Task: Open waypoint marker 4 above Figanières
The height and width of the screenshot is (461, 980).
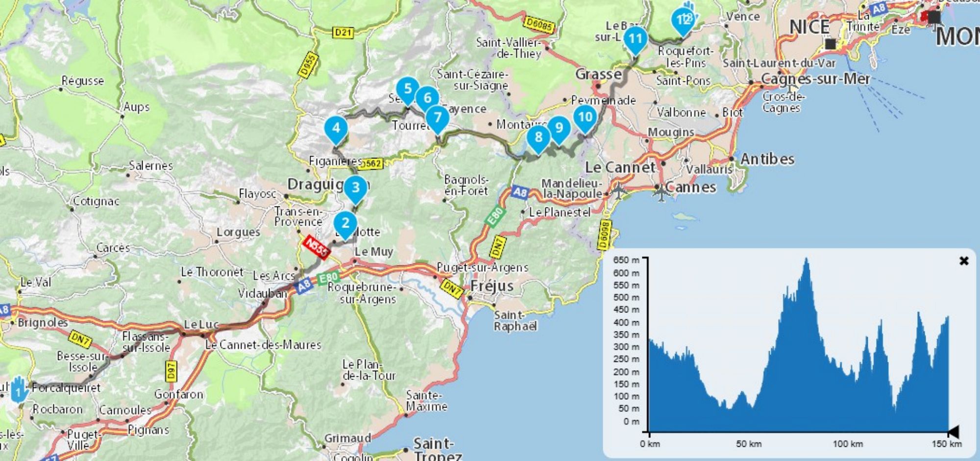Action: pos(336,128)
